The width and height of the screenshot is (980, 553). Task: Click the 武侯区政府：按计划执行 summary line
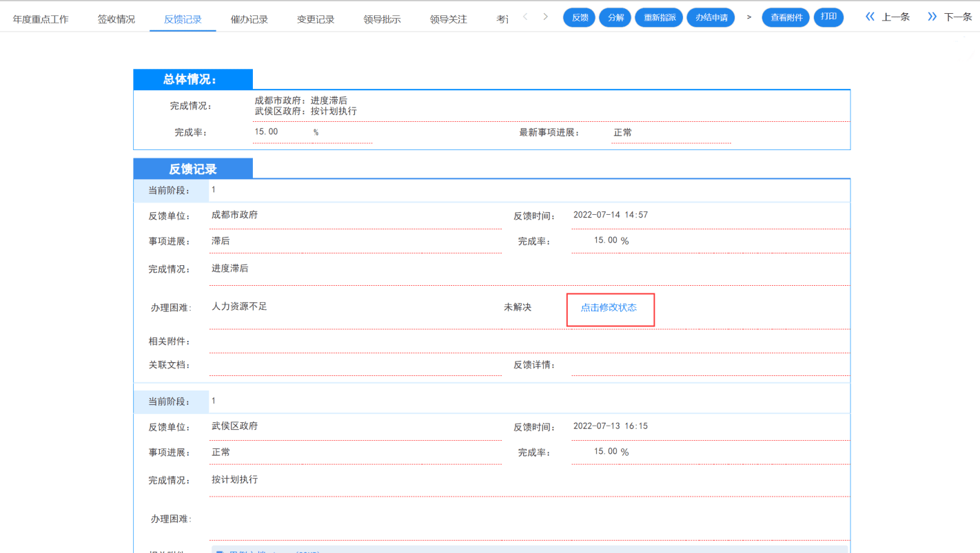[x=305, y=111]
